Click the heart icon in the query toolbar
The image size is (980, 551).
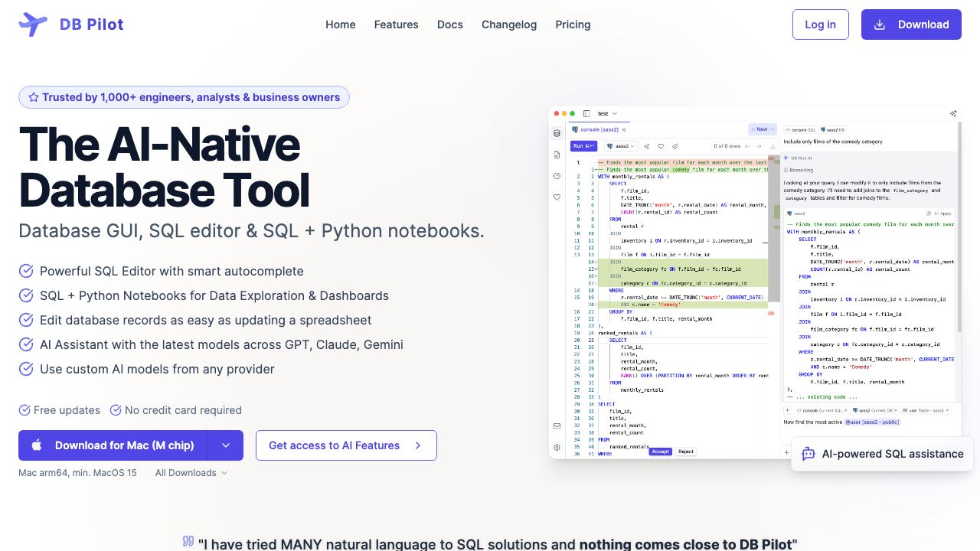point(661,146)
